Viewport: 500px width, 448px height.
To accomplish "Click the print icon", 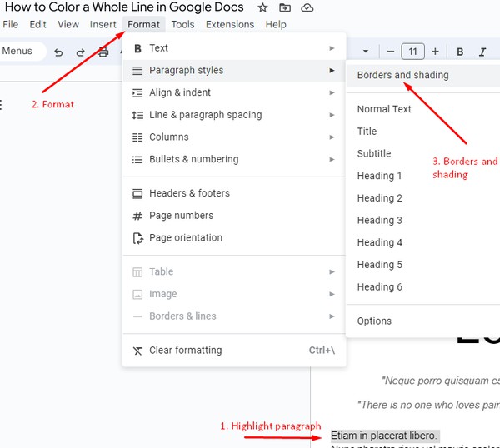I will pos(102,52).
